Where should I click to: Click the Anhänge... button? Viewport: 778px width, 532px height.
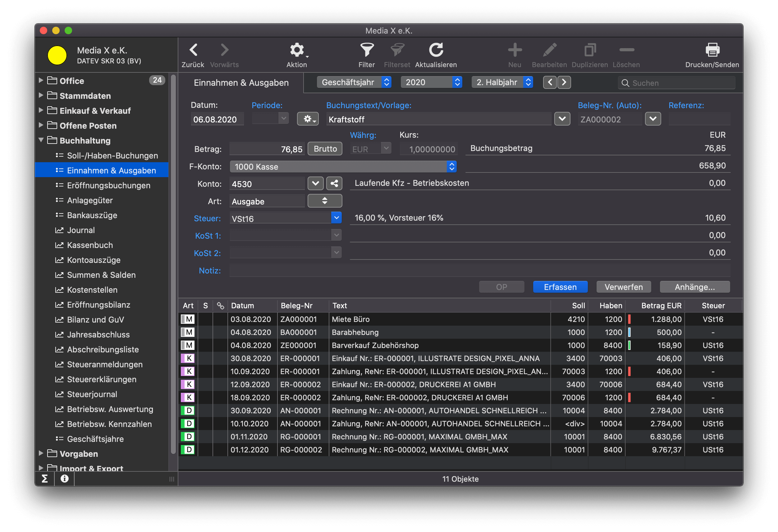click(x=695, y=287)
